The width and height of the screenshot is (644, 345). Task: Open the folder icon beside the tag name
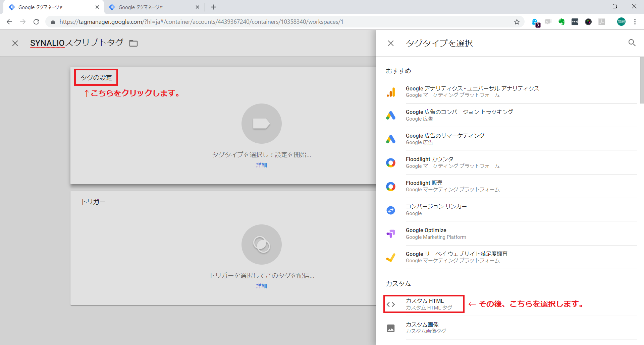(133, 43)
